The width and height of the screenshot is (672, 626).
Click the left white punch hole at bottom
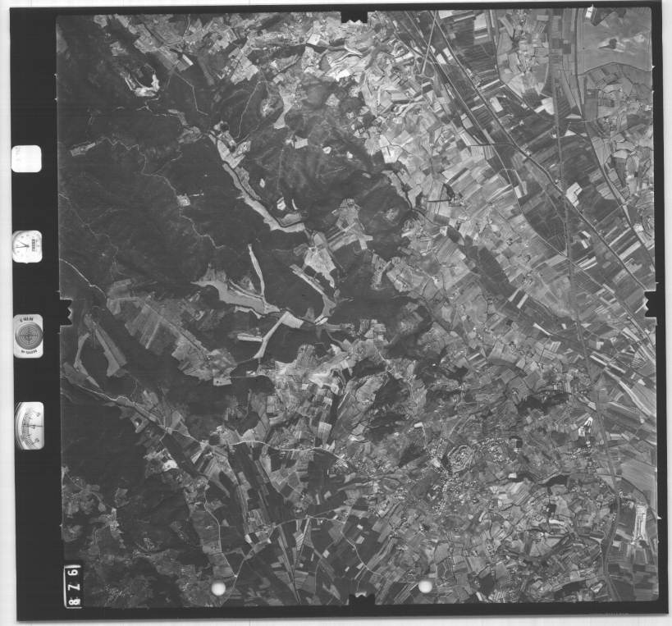[x=218, y=588]
